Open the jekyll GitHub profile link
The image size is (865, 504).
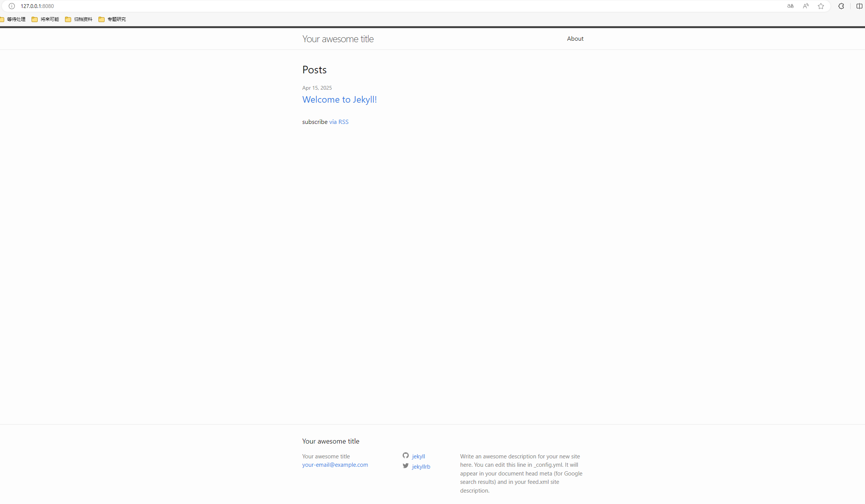point(418,456)
